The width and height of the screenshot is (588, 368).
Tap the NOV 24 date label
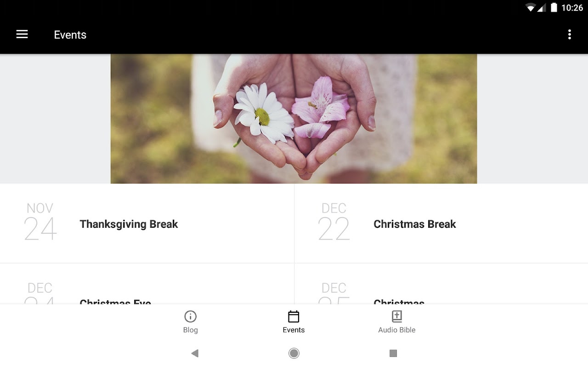(x=40, y=222)
